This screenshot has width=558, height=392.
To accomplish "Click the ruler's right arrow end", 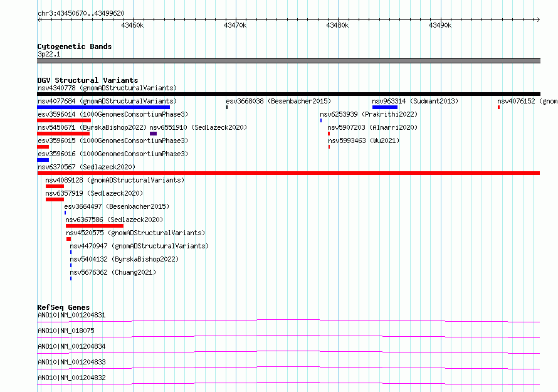I will click(538, 20).
